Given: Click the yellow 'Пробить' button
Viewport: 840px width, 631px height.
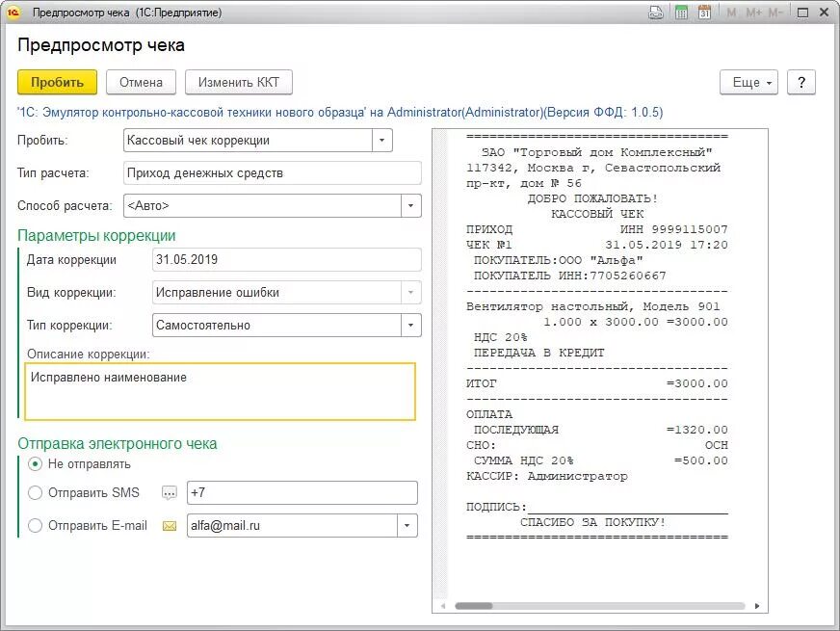Looking at the screenshot, I should [58, 83].
